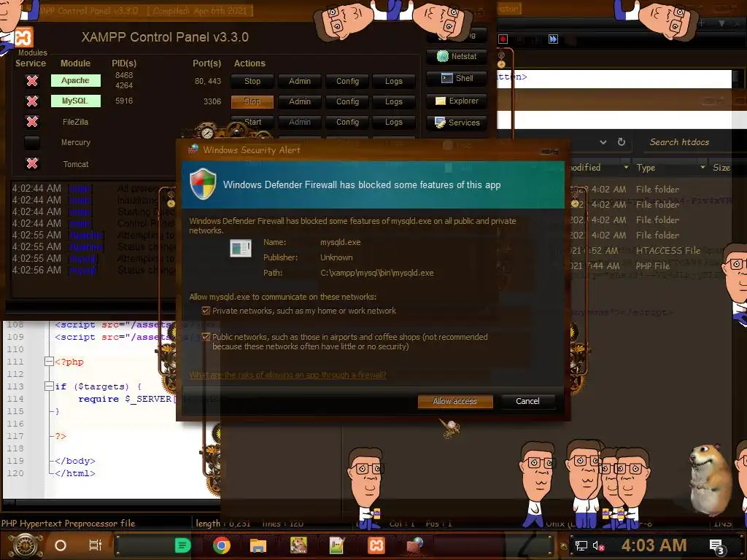Click the horizontal scrollbar of the code editor
Image resolution: width=747 pixels, height=560 pixels.
point(112,502)
